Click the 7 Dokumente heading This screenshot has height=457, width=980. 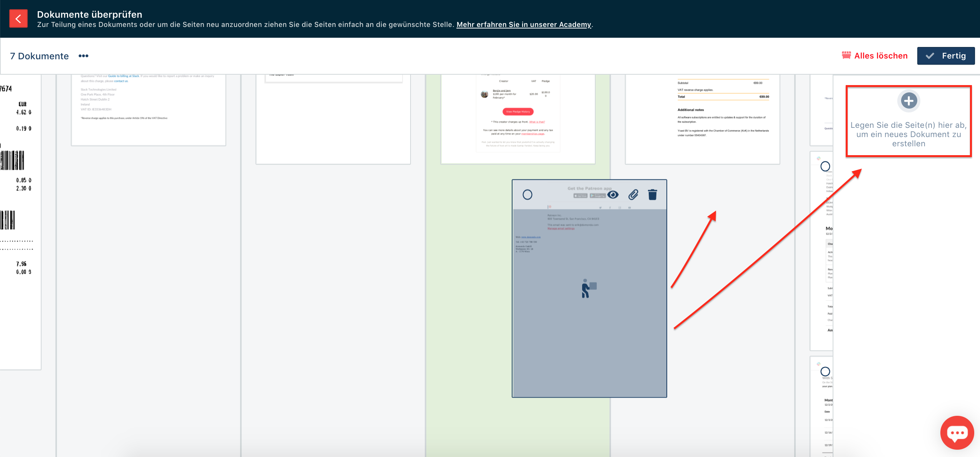39,56
